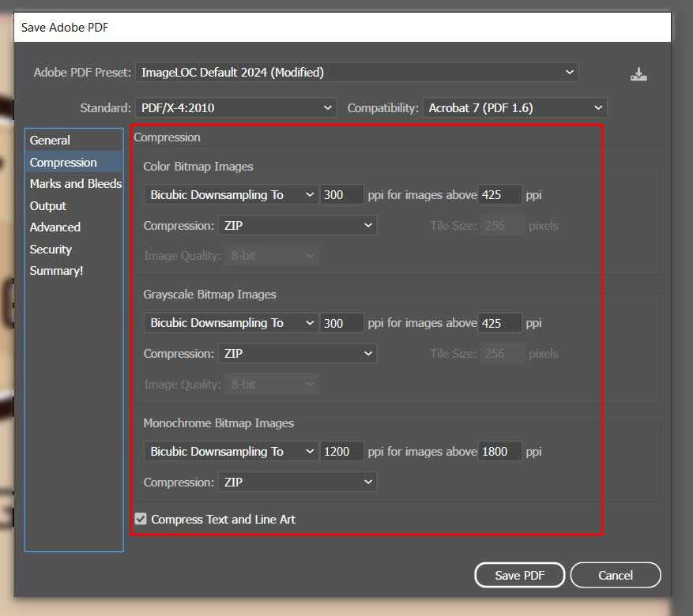Click the Monochrome Bitmap Images heading
Viewport: 693px width, 616px height.
218,423
